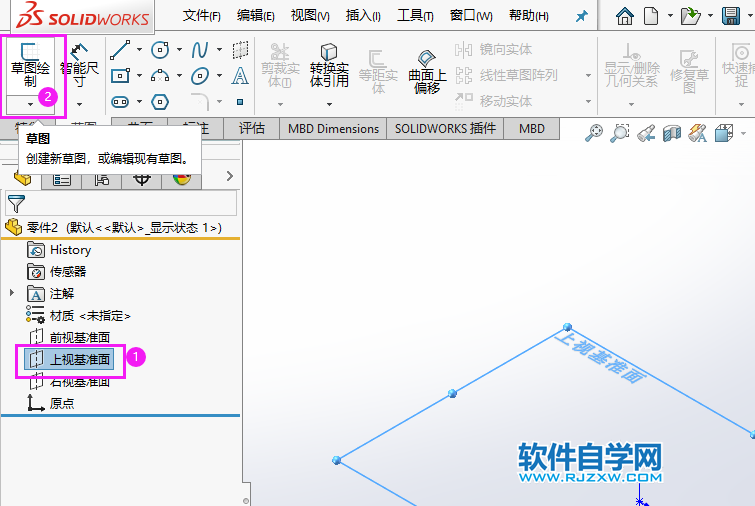755x506 pixels.
Task: Open the Spline tool dropdown arrow
Action: point(219,50)
